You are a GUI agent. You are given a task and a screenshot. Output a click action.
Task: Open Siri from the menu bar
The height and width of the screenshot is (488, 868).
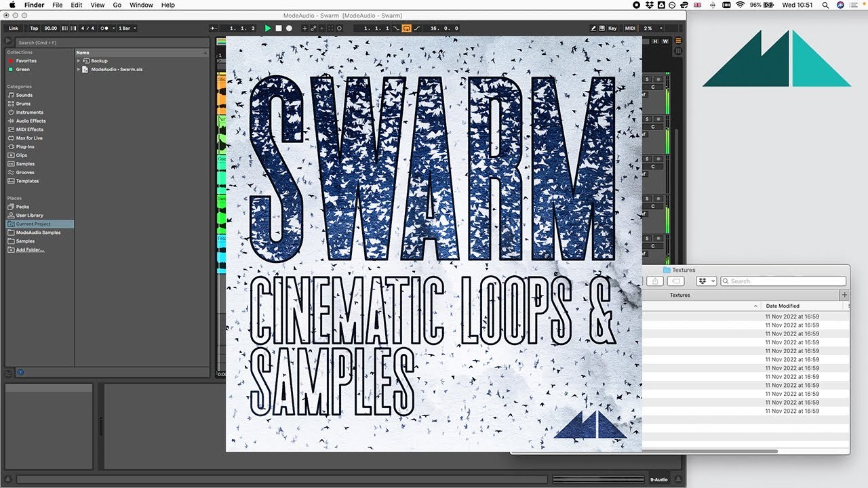click(x=841, y=5)
